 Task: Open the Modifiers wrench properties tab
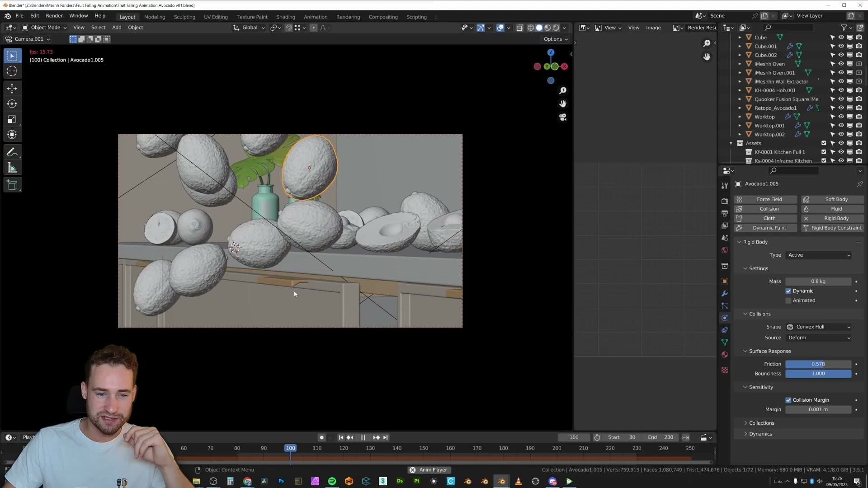point(725,294)
